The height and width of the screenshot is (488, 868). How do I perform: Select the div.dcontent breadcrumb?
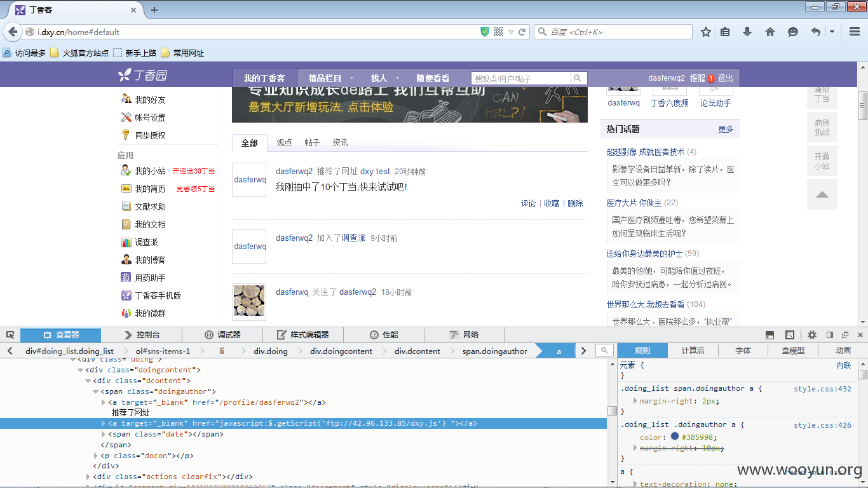coord(417,351)
